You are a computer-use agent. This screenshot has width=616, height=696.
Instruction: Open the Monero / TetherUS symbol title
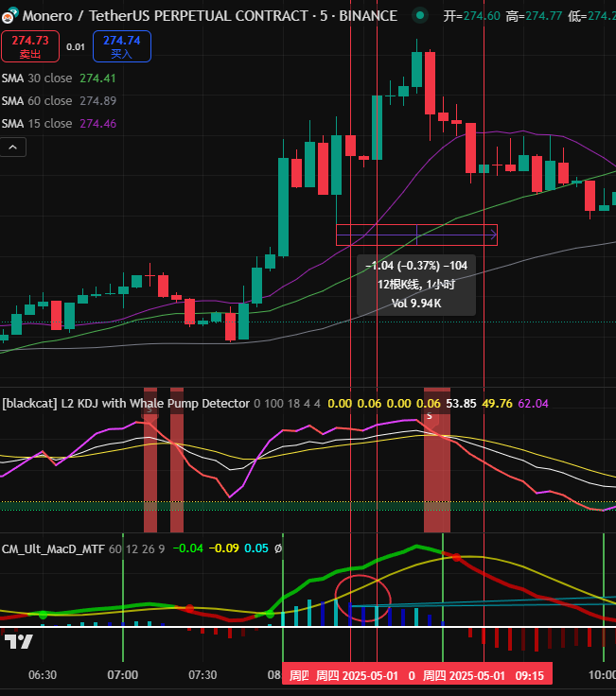point(210,16)
